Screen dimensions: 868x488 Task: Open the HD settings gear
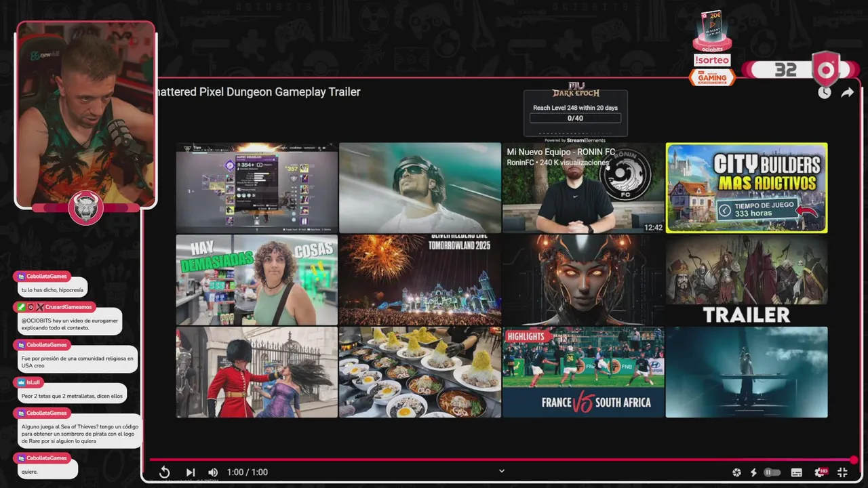(821, 472)
